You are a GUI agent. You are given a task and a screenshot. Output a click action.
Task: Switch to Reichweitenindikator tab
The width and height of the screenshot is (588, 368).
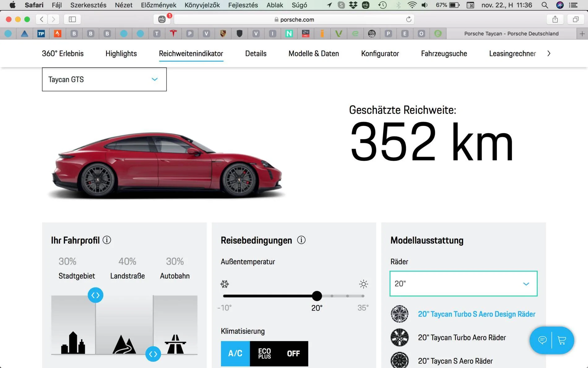(x=191, y=53)
